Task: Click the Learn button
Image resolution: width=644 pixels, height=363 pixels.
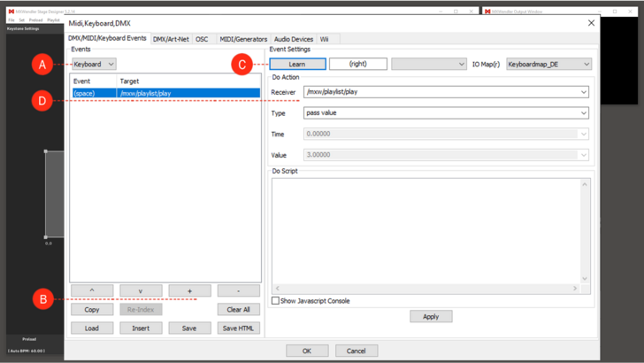Action: click(x=297, y=64)
